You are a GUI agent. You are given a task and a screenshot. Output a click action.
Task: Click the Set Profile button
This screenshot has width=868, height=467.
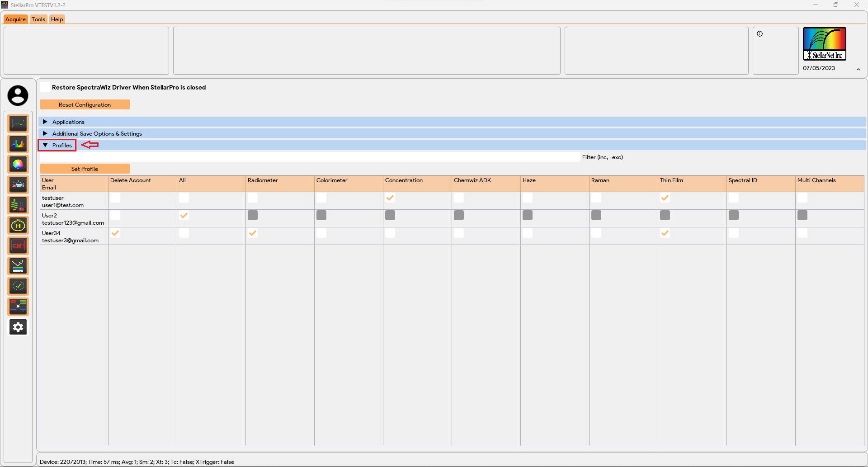[85, 168]
